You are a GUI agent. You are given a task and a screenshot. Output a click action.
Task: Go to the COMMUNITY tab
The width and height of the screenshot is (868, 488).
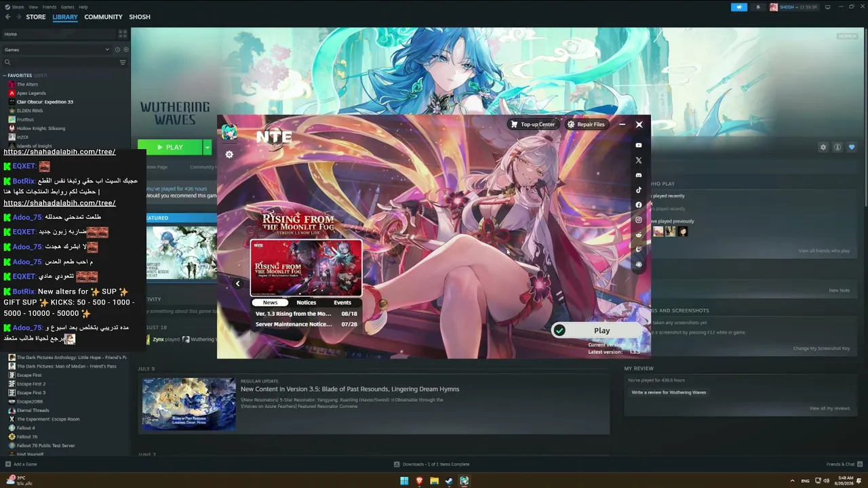[103, 17]
